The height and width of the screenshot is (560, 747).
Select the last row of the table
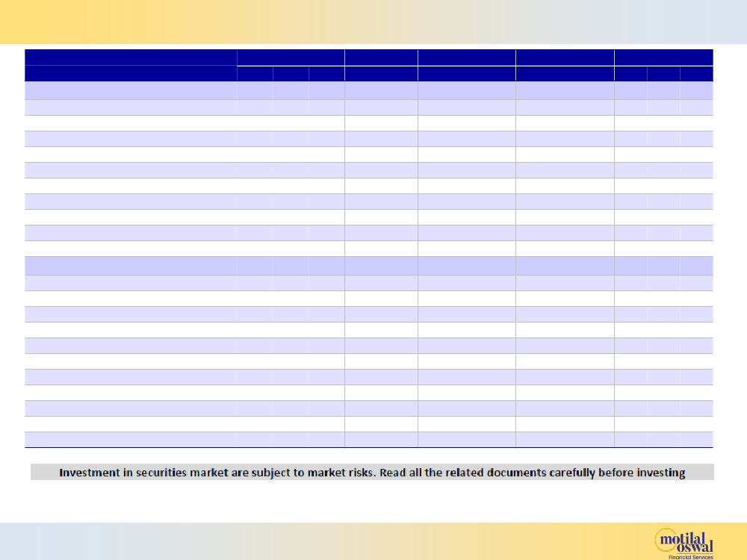click(131, 439)
